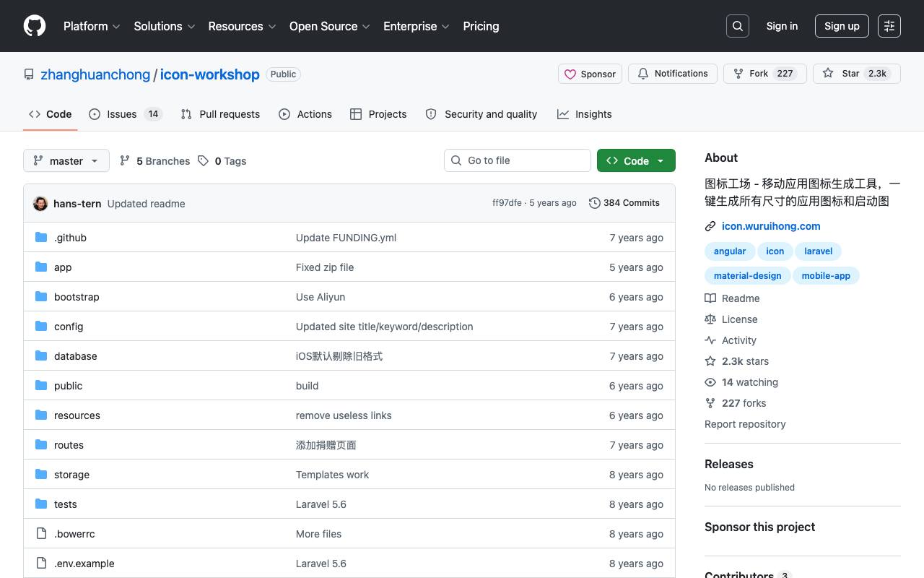Select the angular topic tag

point(730,251)
